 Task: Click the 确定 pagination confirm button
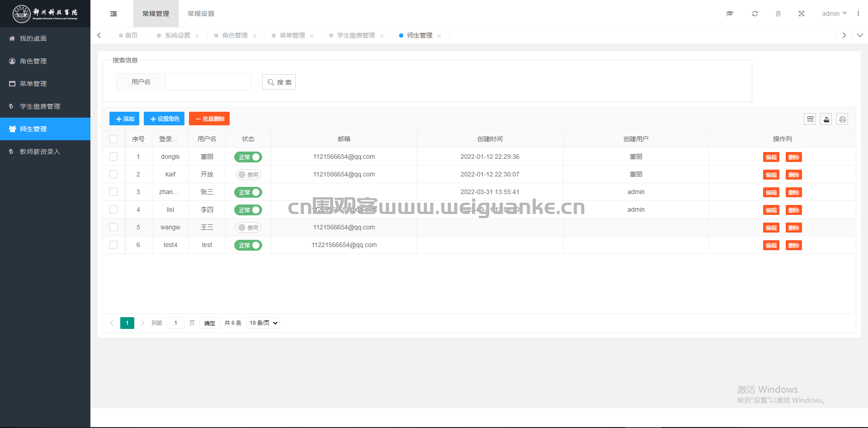[210, 323]
